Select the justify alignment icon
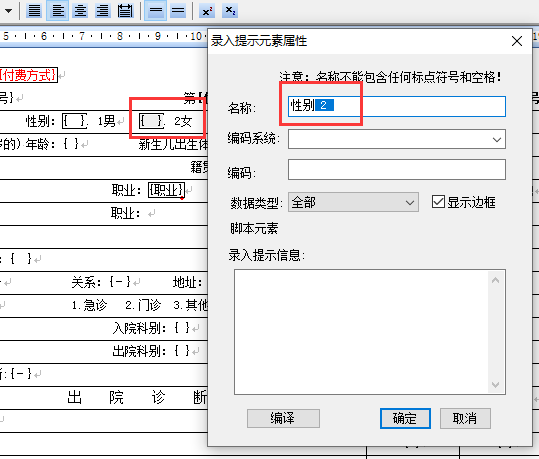 [x=34, y=11]
